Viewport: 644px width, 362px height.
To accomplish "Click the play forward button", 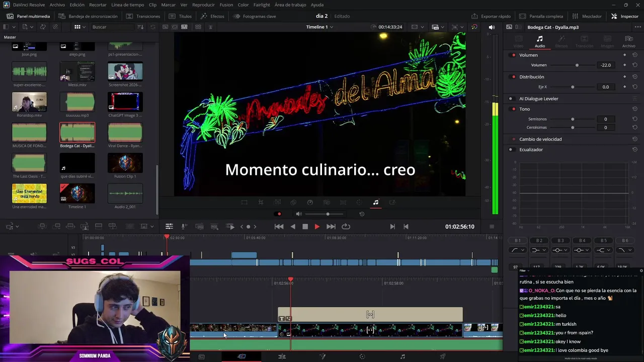I will tap(317, 227).
